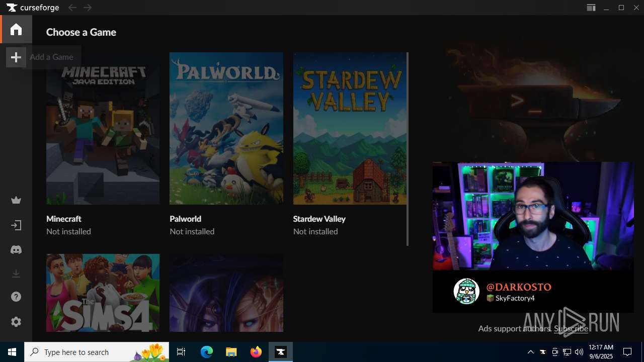This screenshot has width=644, height=362.
Task: Click the Add a Game plus icon
Action: [x=16, y=57]
